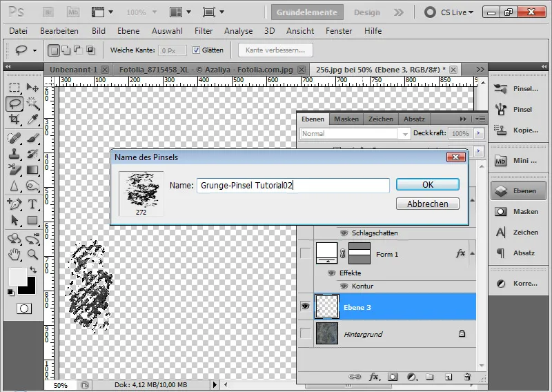Select the Blur tool
The image size is (552, 392).
(14, 186)
